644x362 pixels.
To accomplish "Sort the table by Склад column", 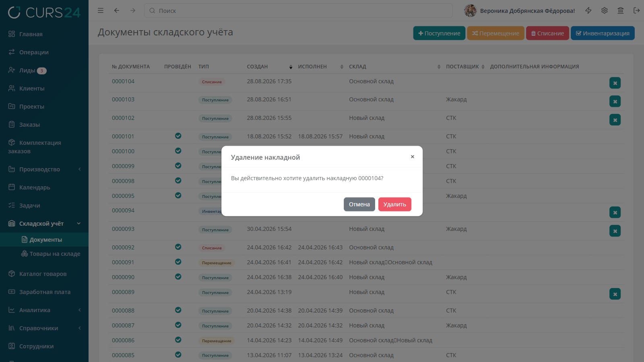I will [394, 67].
